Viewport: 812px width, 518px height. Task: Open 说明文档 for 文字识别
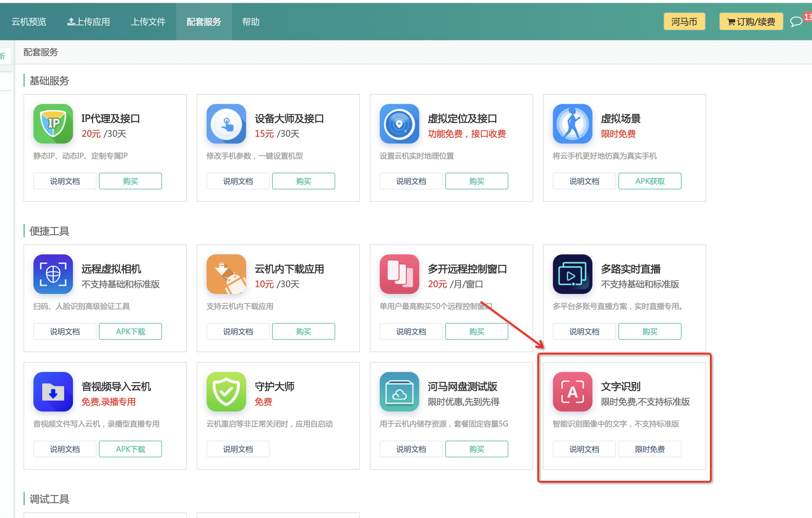(584, 449)
